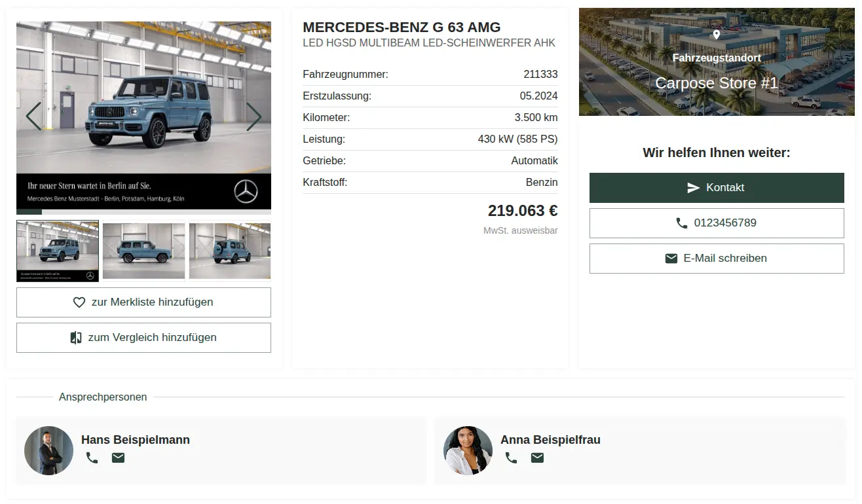Viewport: 862px width, 504px height.
Task: Click the vehicle title MERCEDES-BENZ G 63 AMG
Action: pyautogui.click(x=401, y=27)
